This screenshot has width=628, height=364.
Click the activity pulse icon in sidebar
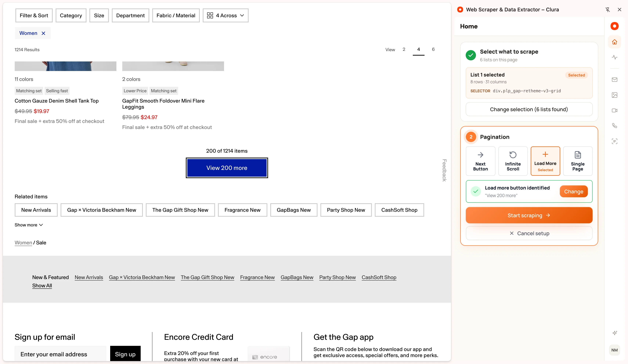tap(615, 57)
